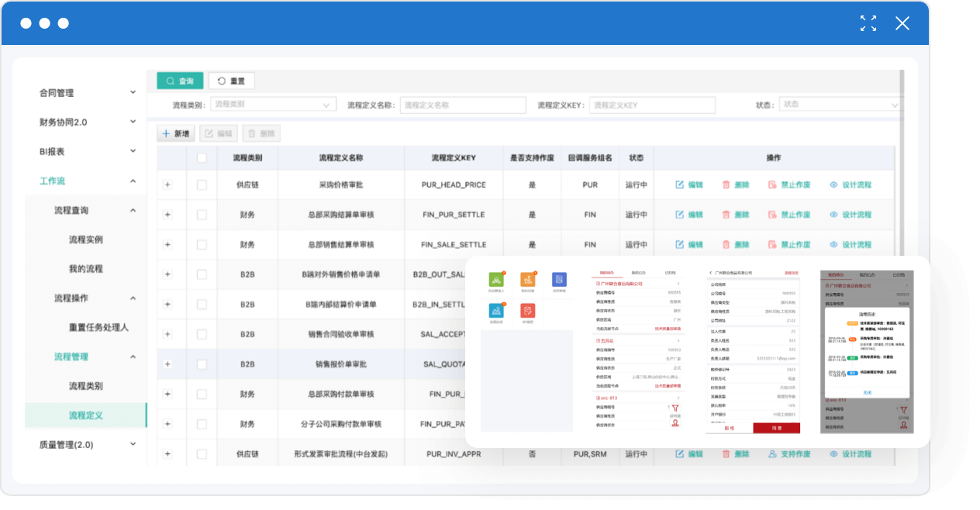The image size is (980, 510).
Task: Click the 新增 add button
Action: (x=176, y=133)
